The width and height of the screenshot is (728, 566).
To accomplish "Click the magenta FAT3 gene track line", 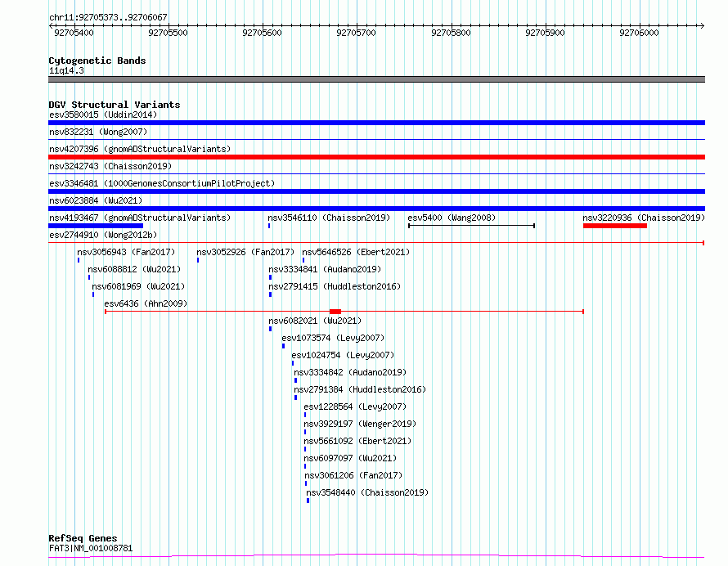I will tap(376, 556).
